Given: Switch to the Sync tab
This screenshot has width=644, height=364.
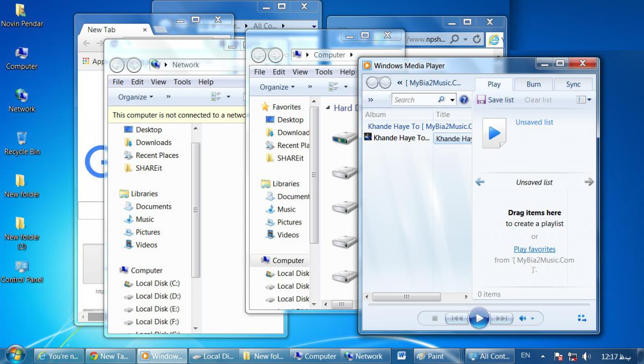Looking at the screenshot, I should click(573, 84).
